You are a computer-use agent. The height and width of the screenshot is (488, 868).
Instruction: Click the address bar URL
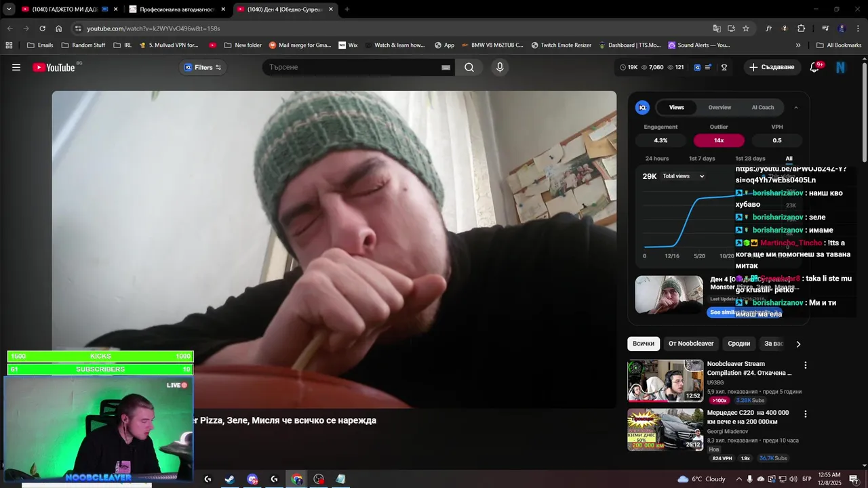153,28
